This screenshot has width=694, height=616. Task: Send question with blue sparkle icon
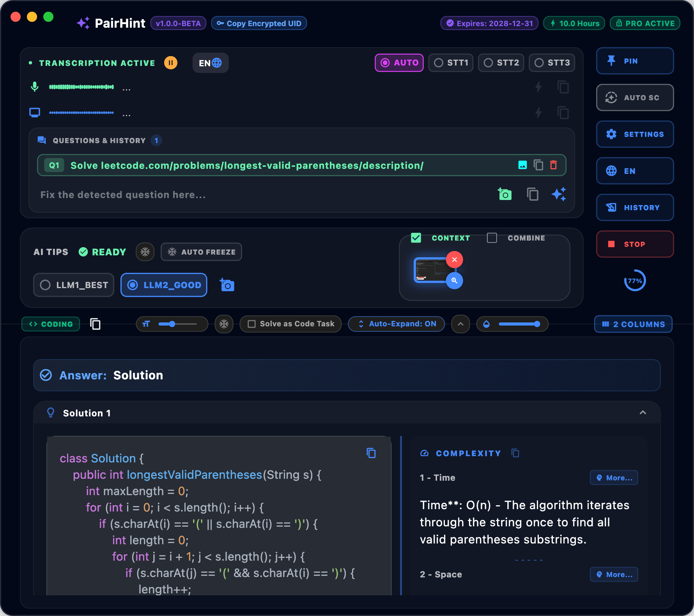[559, 194]
